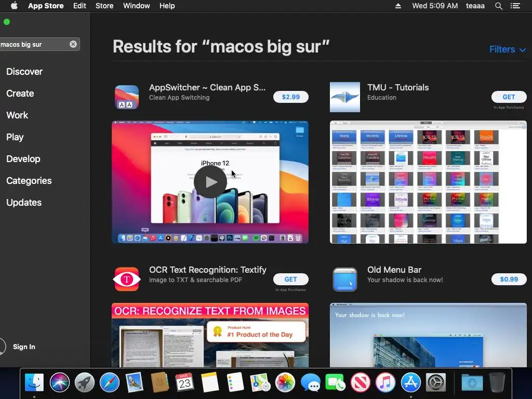Open Notes from the dock
This screenshot has height=399, width=532.
(x=210, y=382)
